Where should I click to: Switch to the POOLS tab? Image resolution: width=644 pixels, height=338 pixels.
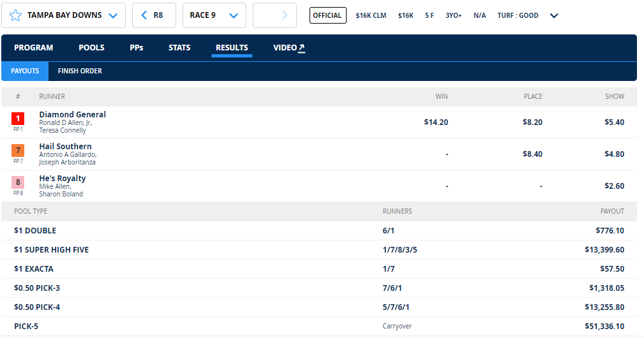(x=91, y=48)
